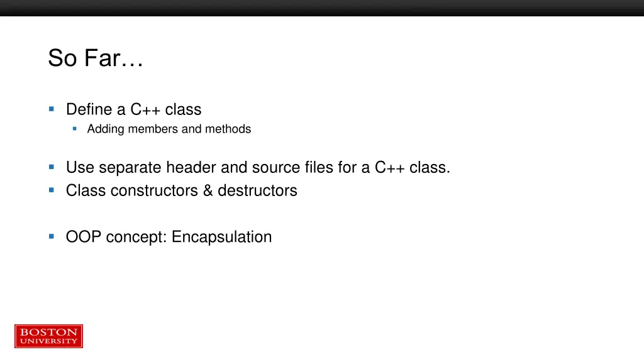
Task: Click the word methods in the sub-bullet
Action: (228, 129)
